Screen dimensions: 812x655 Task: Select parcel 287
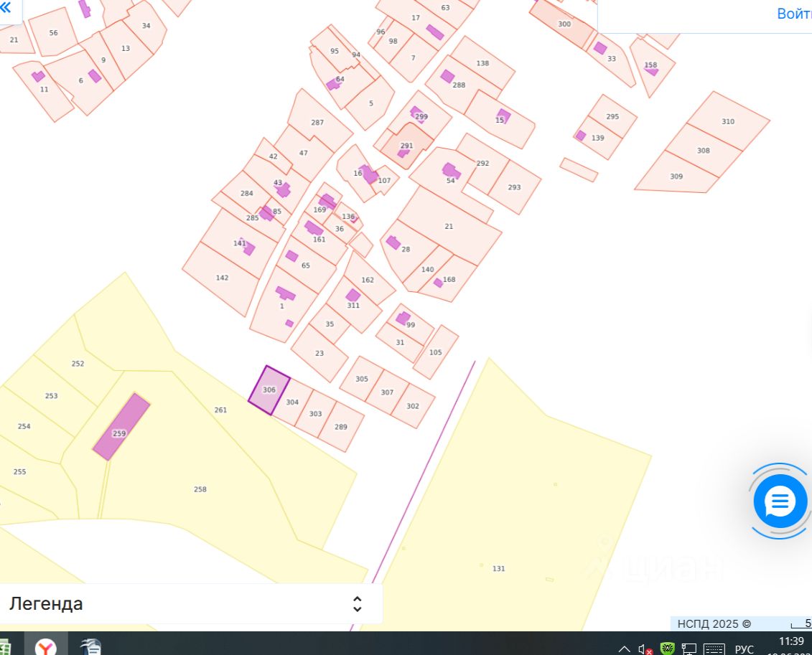point(317,123)
